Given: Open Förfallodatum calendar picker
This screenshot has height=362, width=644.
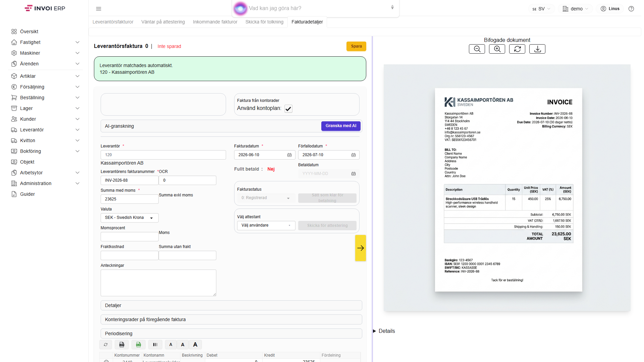Looking at the screenshot, I should click(354, 155).
